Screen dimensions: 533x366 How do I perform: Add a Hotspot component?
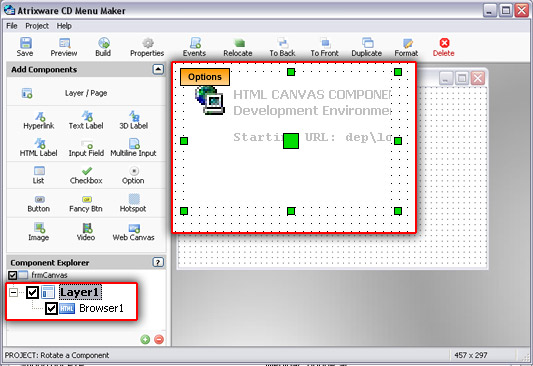pos(133,204)
